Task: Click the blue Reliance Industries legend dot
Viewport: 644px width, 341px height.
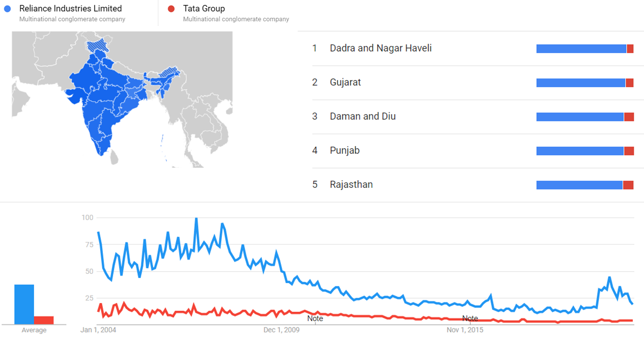Action: point(8,9)
